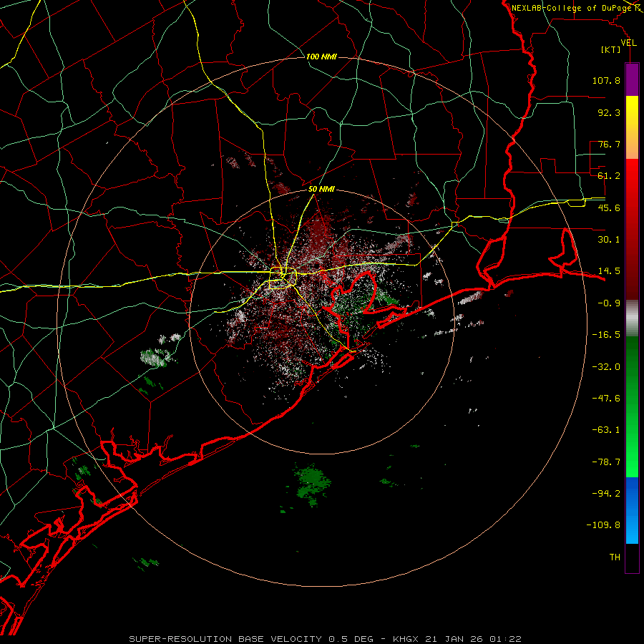644x644 pixels.
Task: Click the 0.5 DEG elevation in the caption
Action: point(351,639)
